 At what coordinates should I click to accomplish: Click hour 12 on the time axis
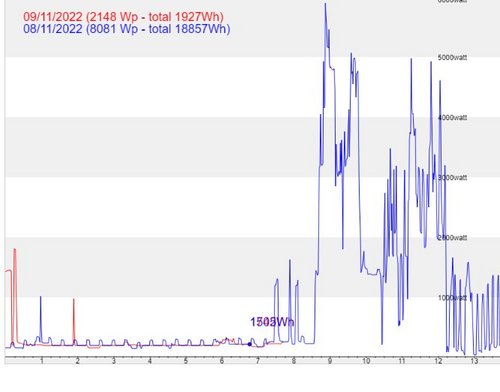click(438, 361)
